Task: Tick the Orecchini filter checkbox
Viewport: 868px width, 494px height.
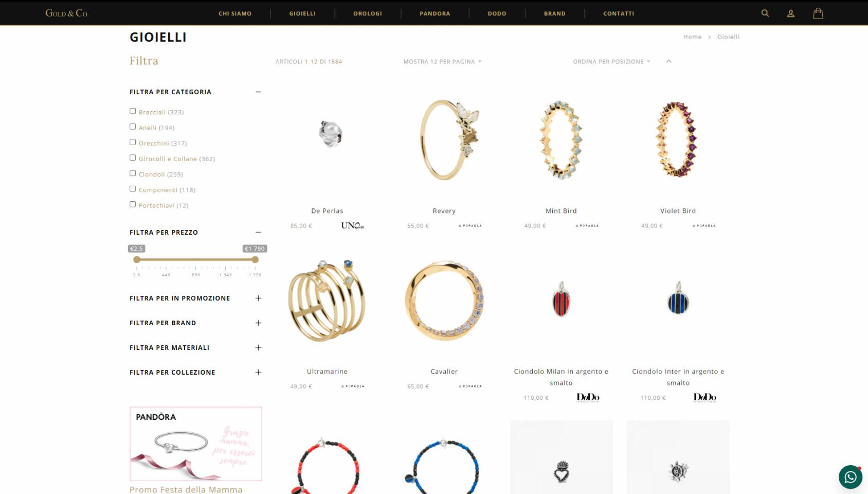Action: click(133, 142)
